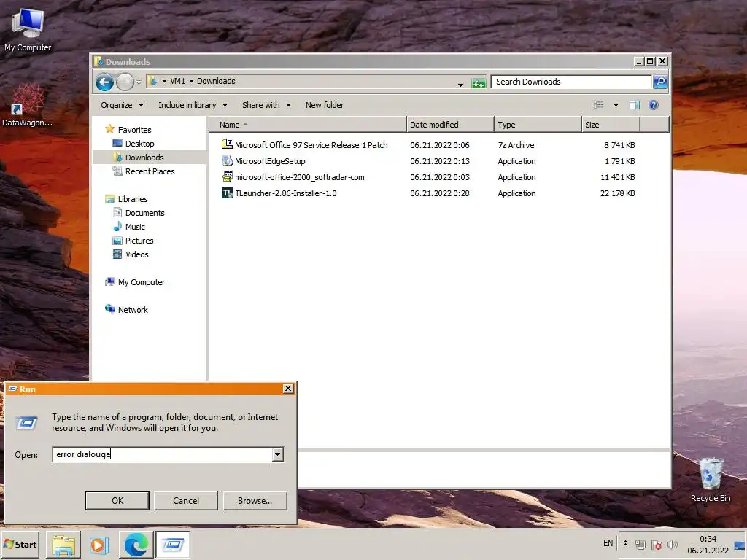This screenshot has width=747, height=560.
Task: Expand the root breadcrumb arrow before VM1
Action: click(x=164, y=82)
